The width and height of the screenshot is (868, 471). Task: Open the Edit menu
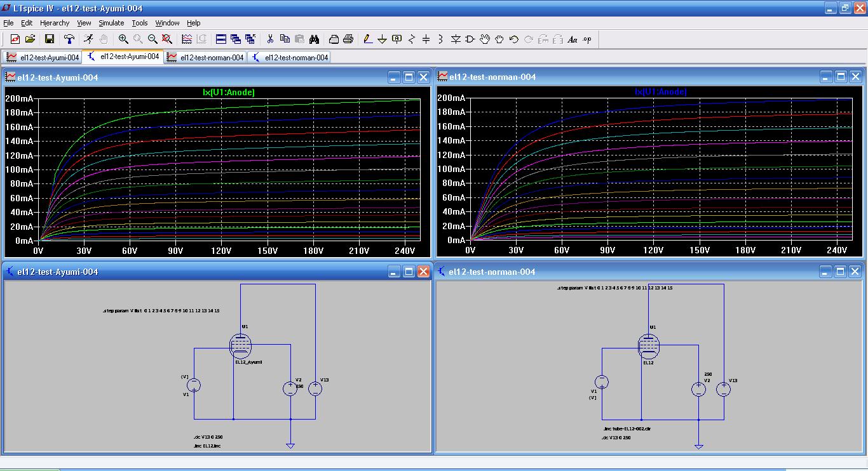point(27,23)
